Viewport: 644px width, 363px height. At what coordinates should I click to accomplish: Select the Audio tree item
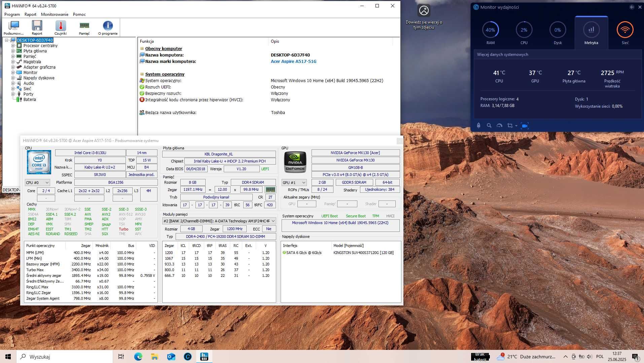[29, 83]
